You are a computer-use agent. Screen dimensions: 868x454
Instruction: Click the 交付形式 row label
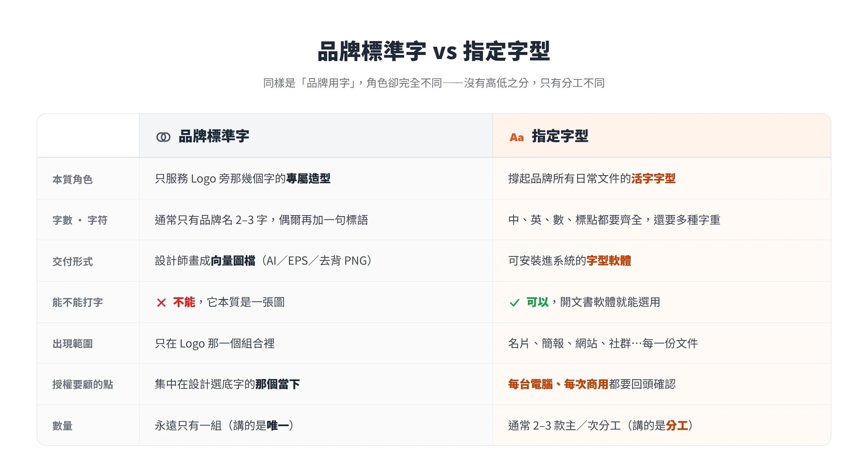73,262
